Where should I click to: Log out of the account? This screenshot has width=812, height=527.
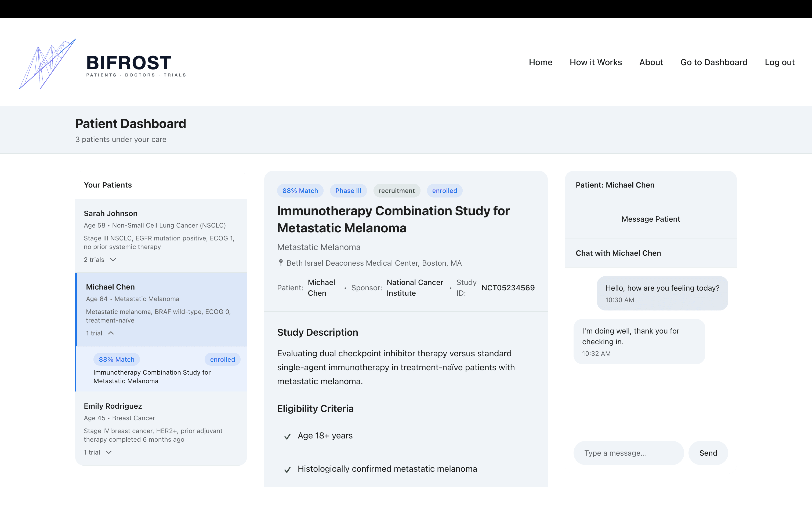coord(780,62)
